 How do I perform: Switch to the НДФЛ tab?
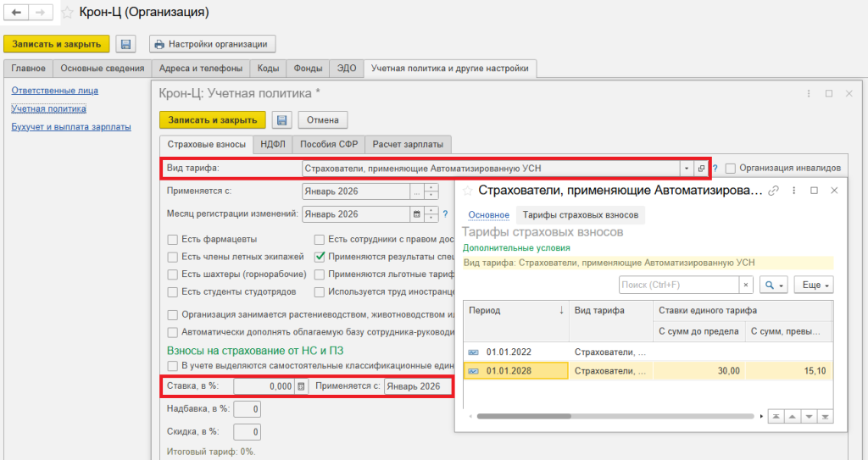[x=273, y=145]
